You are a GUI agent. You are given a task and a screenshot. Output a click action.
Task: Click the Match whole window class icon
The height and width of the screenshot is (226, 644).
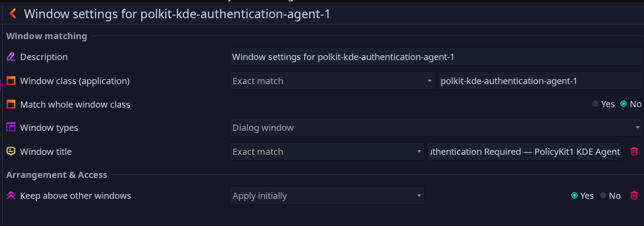click(11, 105)
